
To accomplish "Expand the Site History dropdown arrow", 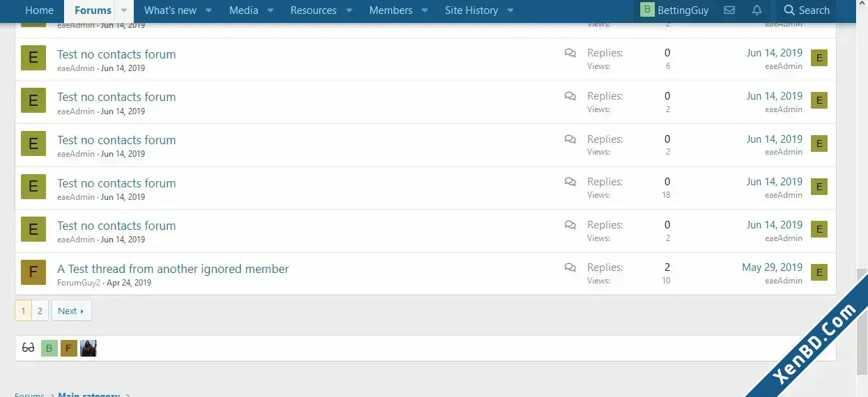I will pos(511,10).
